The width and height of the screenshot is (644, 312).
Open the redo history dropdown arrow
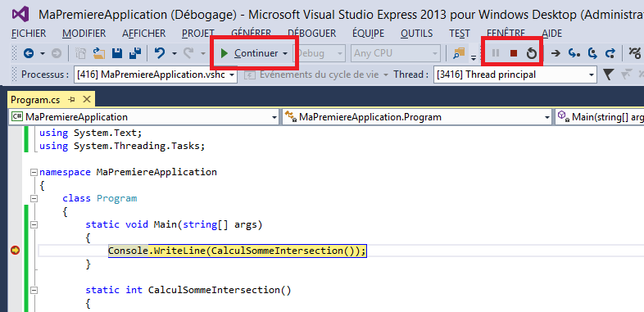(203, 53)
